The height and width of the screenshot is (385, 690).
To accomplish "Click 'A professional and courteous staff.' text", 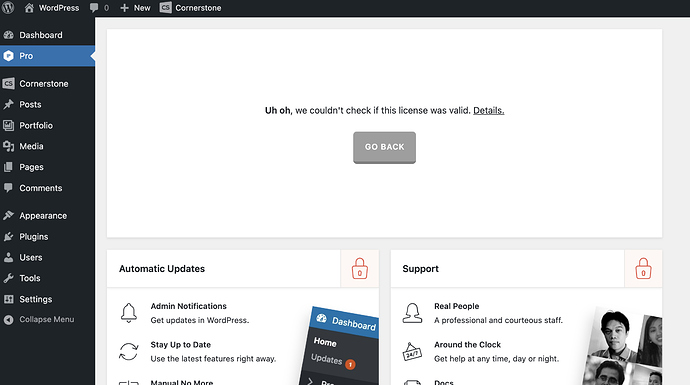I will (498, 320).
